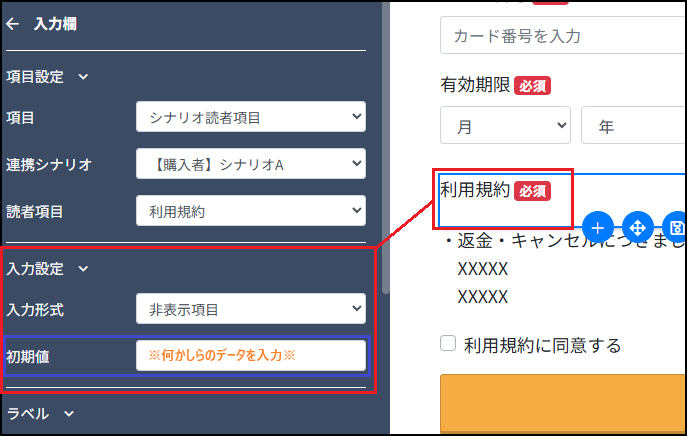Open the 連携シナリオ dropdown

coord(250,164)
